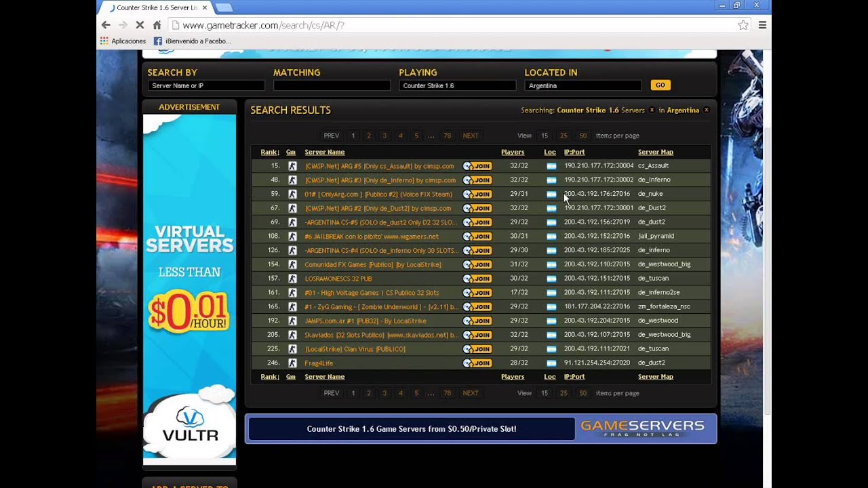Viewport: 868px width, 488px height.
Task: Click the browser back arrow
Action: click(106, 25)
